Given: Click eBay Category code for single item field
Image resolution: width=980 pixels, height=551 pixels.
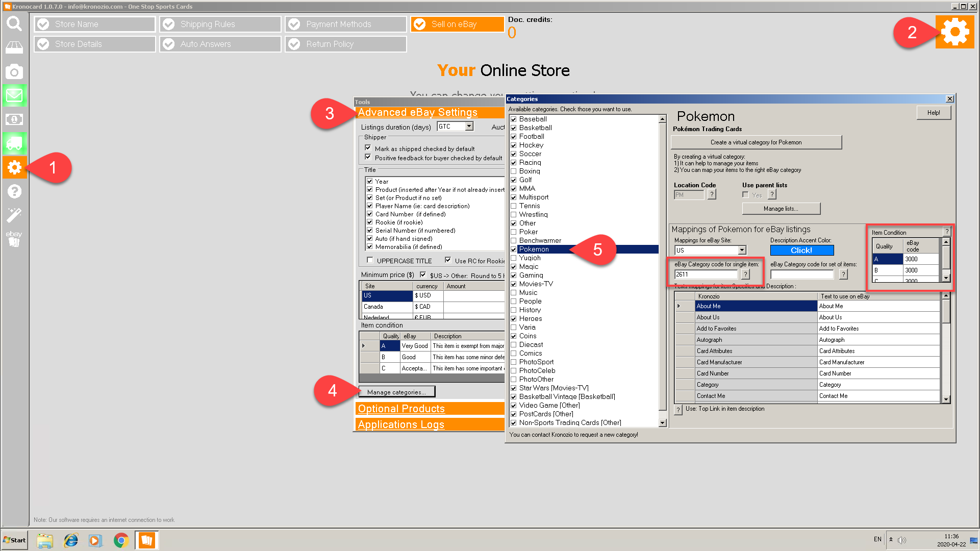Looking at the screenshot, I should click(x=706, y=274).
